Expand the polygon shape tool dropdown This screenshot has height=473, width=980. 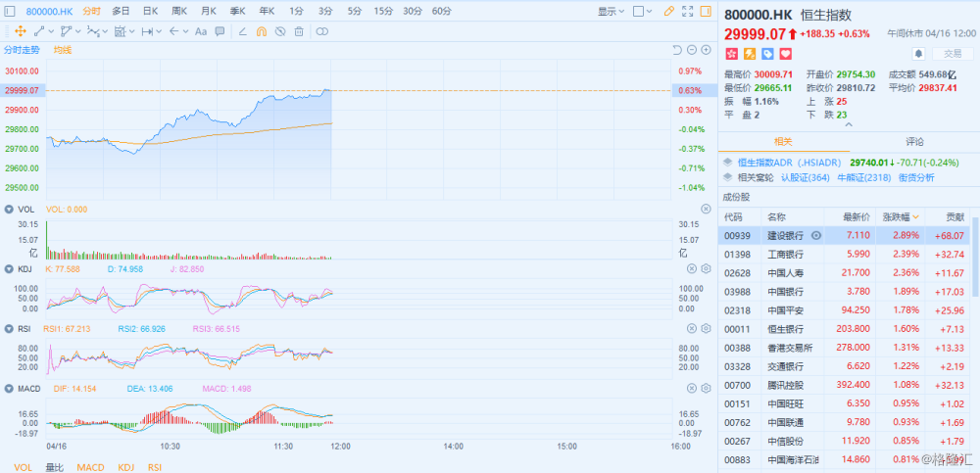point(77,31)
